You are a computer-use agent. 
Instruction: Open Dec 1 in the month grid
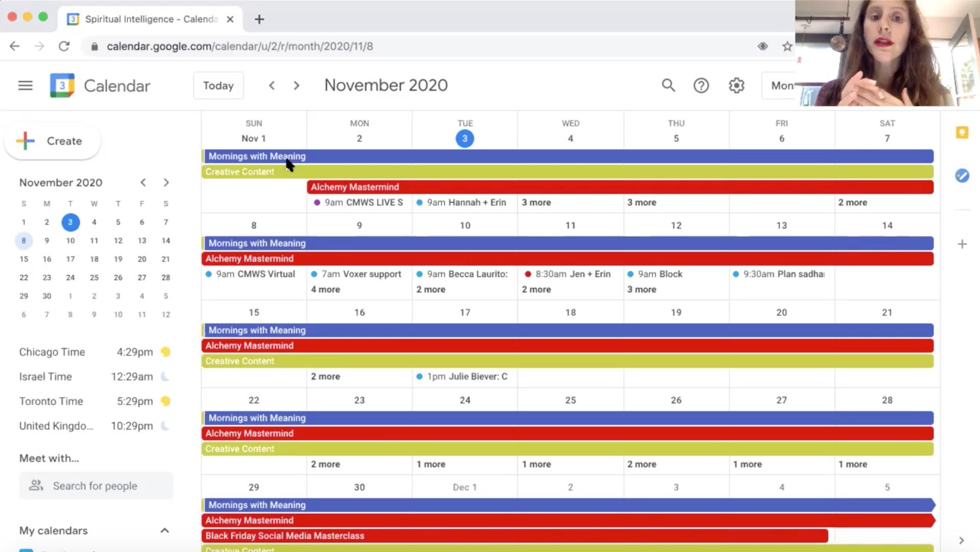coord(465,487)
